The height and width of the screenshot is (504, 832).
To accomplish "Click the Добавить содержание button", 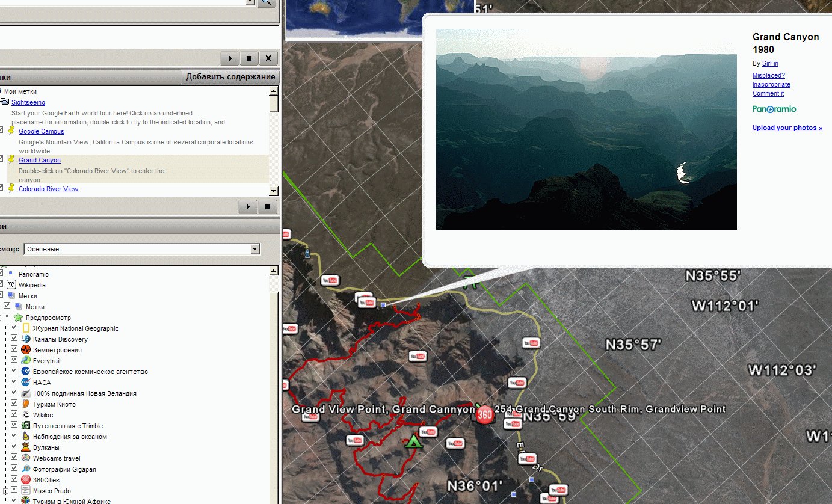I will pos(230,77).
